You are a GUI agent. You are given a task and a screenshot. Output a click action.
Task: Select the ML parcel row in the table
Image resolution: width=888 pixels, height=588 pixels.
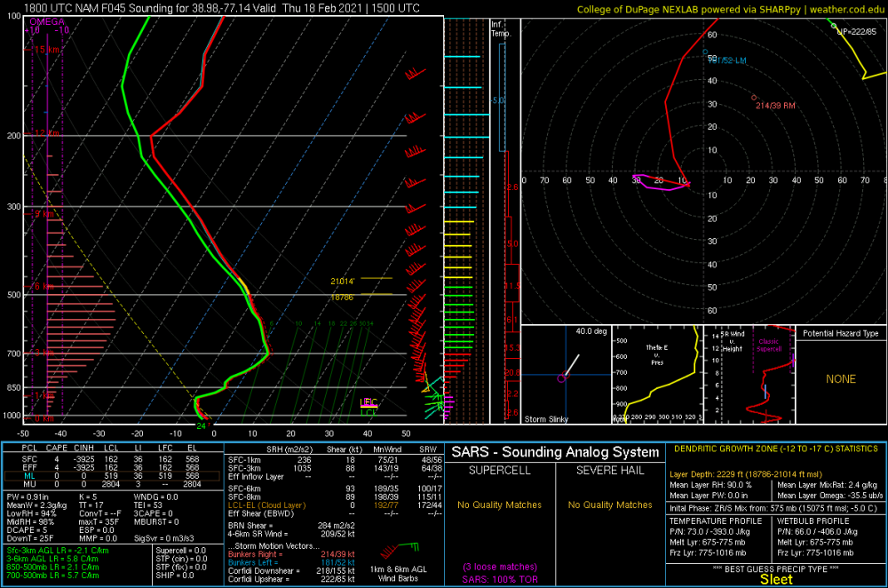(x=112, y=476)
